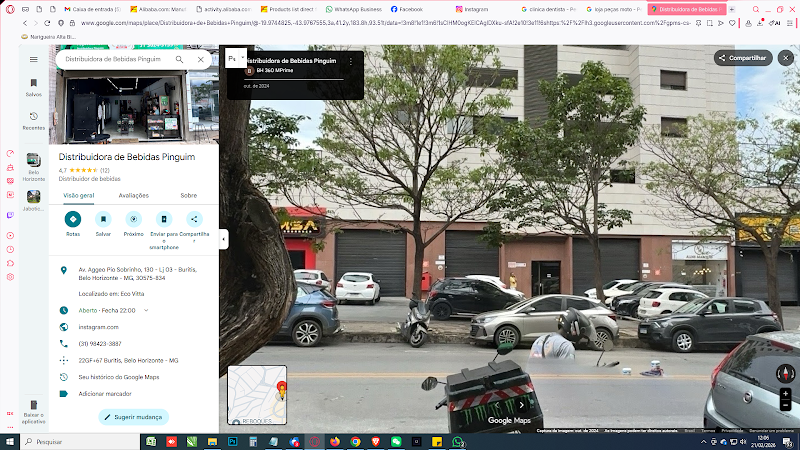
Task: Click the search magnifier icon
Action: [x=180, y=60]
